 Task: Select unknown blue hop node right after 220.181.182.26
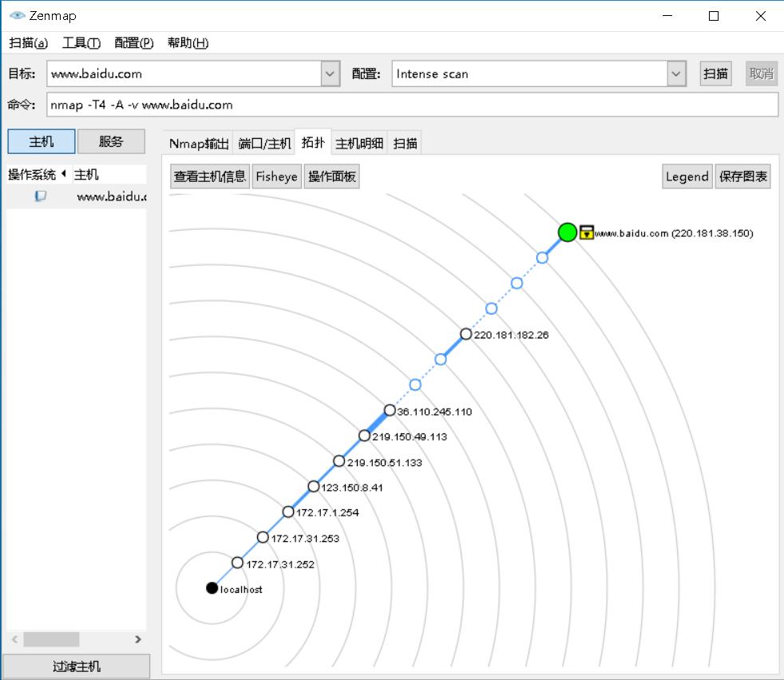coord(492,309)
